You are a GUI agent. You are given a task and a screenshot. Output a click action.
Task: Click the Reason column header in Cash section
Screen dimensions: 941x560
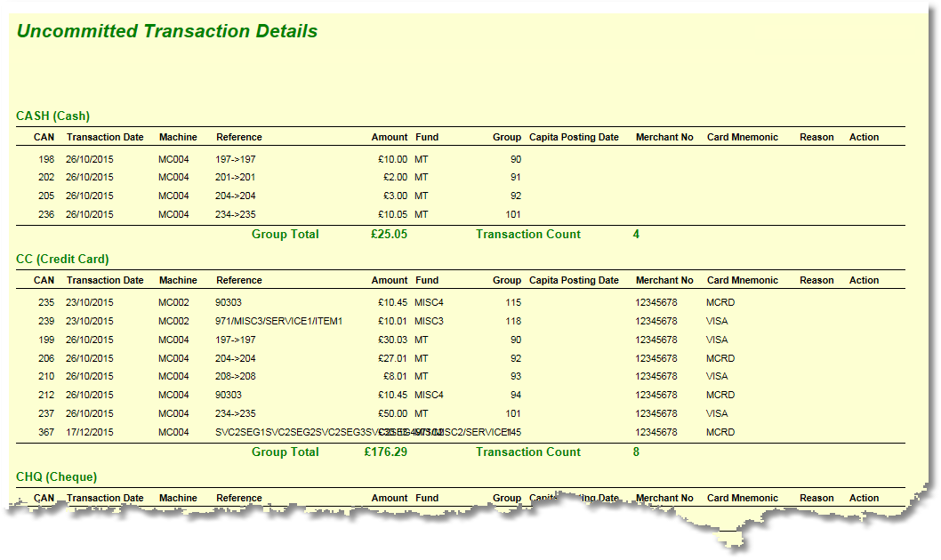(816, 137)
